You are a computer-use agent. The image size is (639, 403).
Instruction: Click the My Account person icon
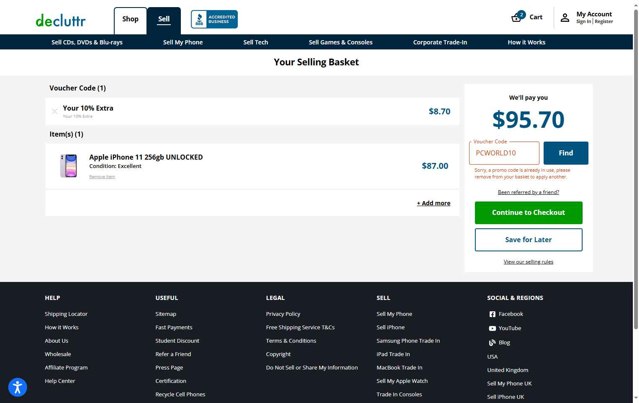coord(565,18)
